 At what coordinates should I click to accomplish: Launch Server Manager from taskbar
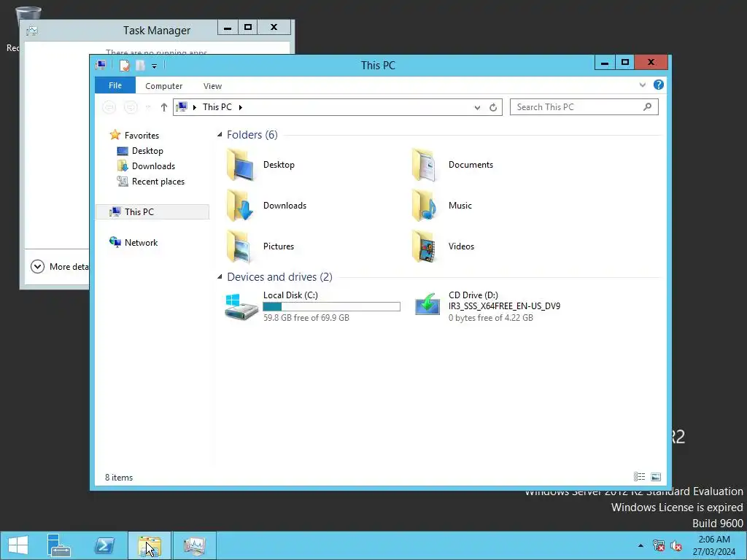[59, 545]
